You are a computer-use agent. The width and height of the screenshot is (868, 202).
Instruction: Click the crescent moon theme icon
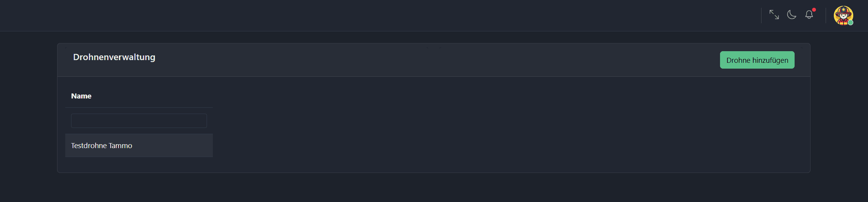(791, 15)
